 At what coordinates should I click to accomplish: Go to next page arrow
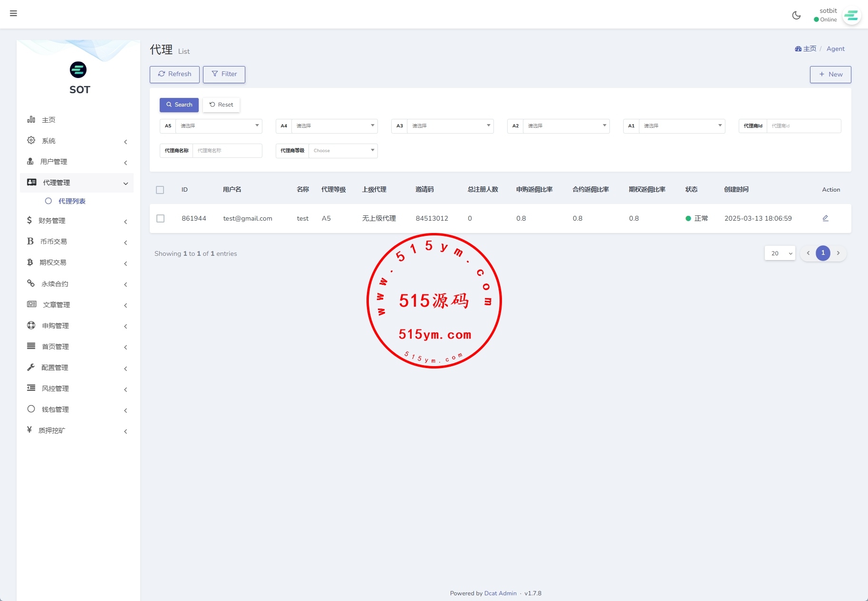pyautogui.click(x=838, y=253)
